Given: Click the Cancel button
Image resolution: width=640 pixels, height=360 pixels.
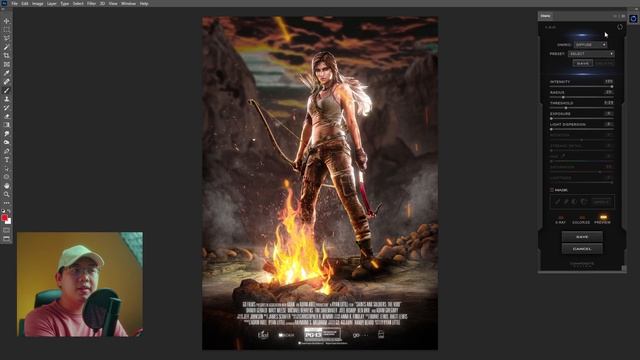Looking at the screenshot, I should (582, 249).
